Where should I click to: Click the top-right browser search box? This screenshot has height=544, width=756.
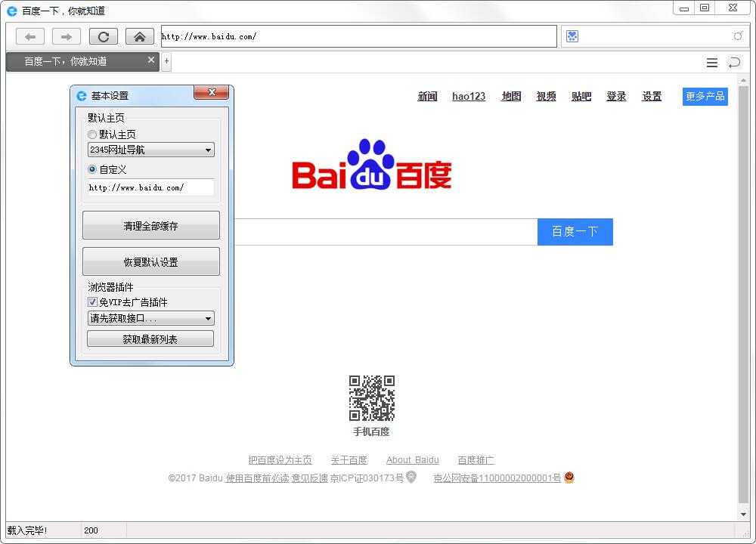pyautogui.click(x=655, y=36)
